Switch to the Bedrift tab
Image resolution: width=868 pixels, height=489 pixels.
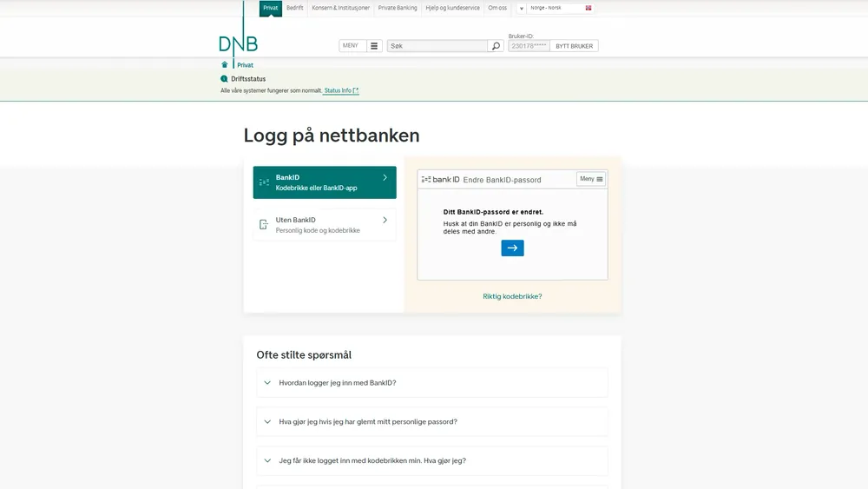pos(295,8)
